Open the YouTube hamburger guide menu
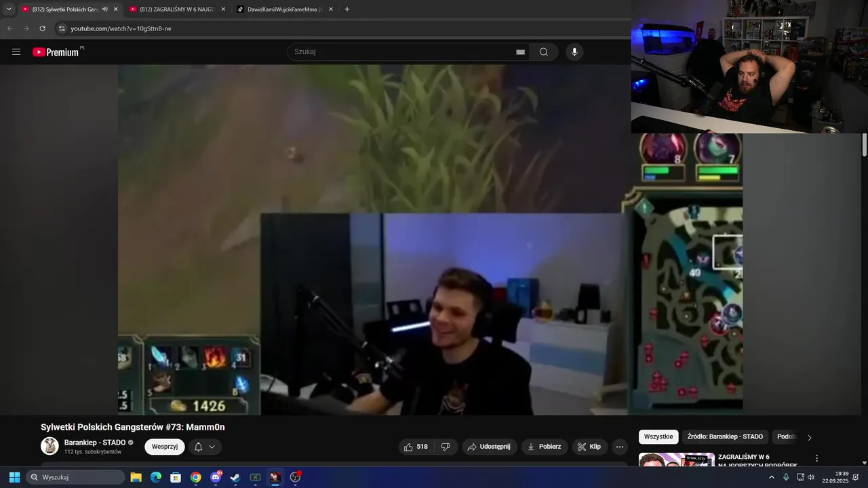Viewport: 868px width, 488px height. (16, 52)
